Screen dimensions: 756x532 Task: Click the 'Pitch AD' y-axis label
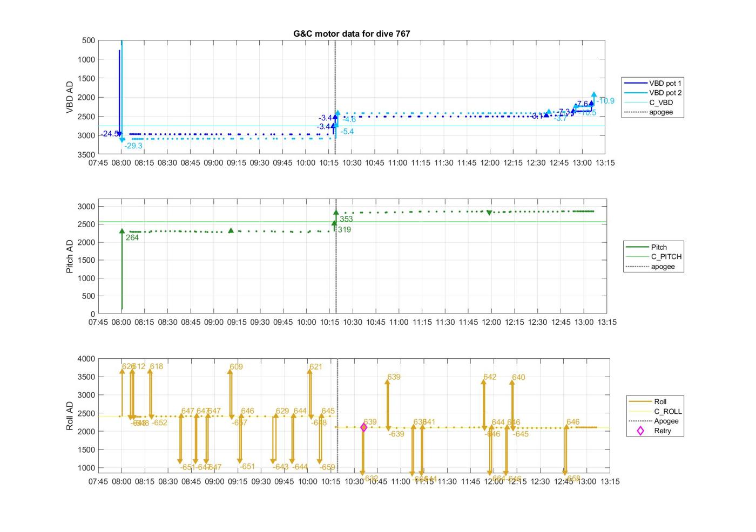pyautogui.click(x=70, y=256)
